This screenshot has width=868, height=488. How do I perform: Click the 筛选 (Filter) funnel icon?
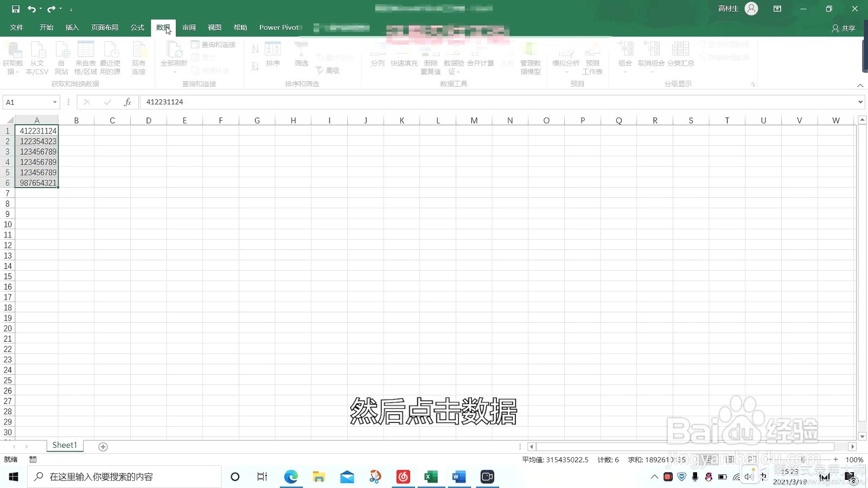(302, 54)
